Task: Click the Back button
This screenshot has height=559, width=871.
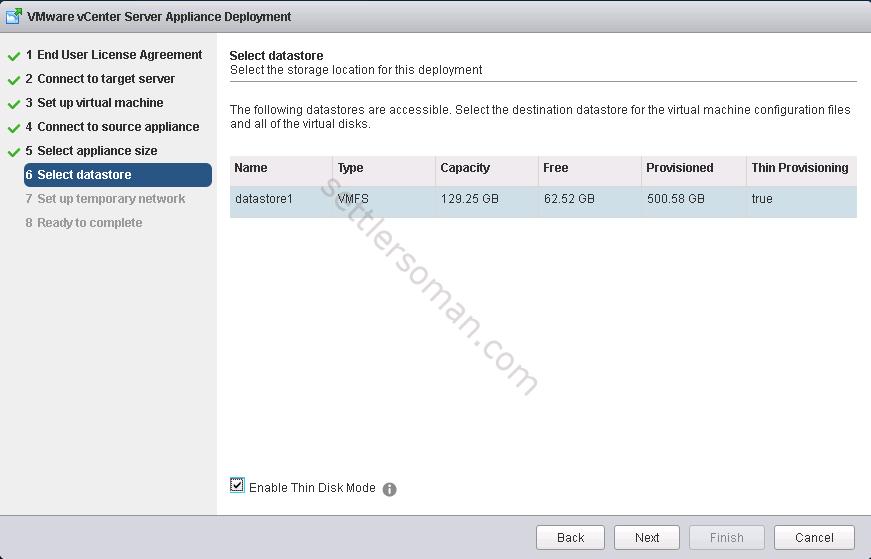Action: pyautogui.click(x=570, y=537)
